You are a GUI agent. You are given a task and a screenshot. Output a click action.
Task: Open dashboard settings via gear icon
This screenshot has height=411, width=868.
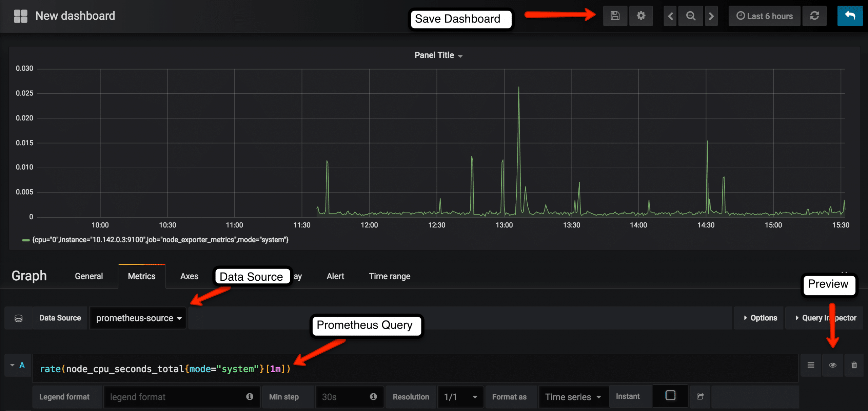pos(641,16)
